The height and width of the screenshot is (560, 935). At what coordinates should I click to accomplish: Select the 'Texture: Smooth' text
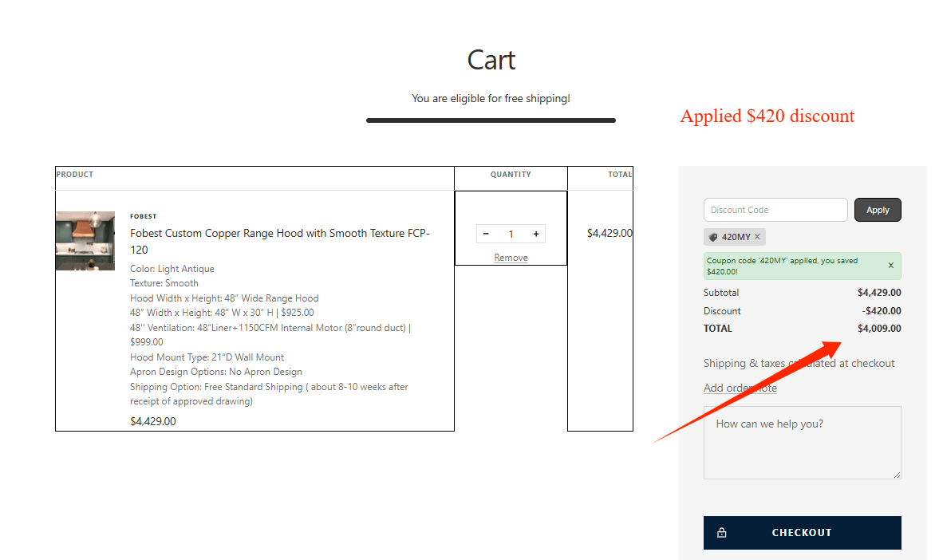point(164,283)
